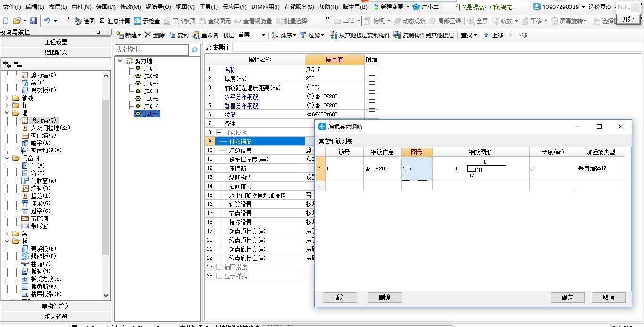Open the 排序 sort dropdown
Viewport: 644px width, 327px height.
coord(294,35)
